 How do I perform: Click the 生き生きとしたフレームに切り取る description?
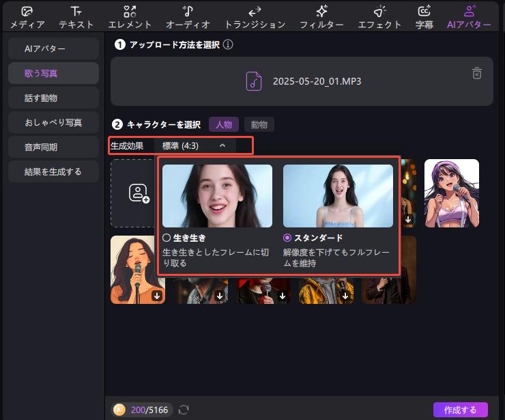click(216, 257)
